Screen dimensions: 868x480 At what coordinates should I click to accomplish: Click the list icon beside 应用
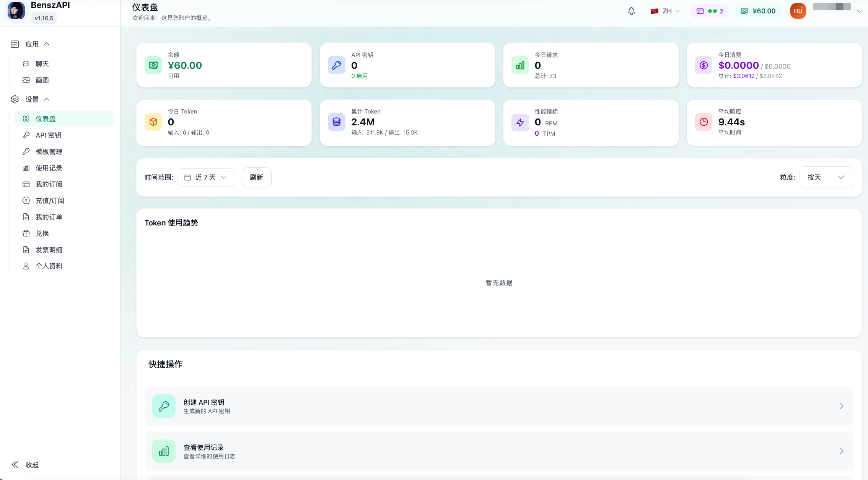[x=15, y=44]
